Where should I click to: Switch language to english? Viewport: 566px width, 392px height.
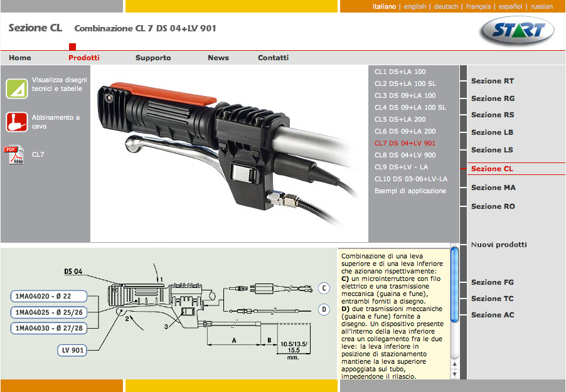point(415,6)
